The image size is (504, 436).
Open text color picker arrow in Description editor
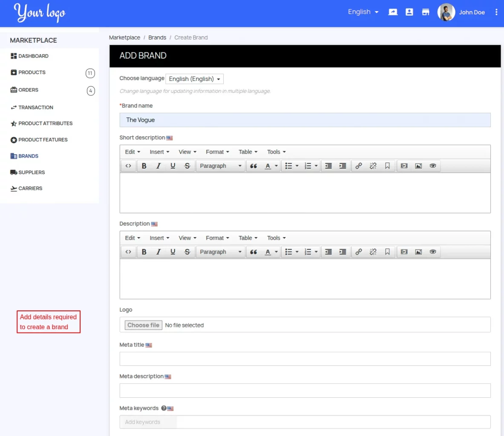[x=276, y=252]
